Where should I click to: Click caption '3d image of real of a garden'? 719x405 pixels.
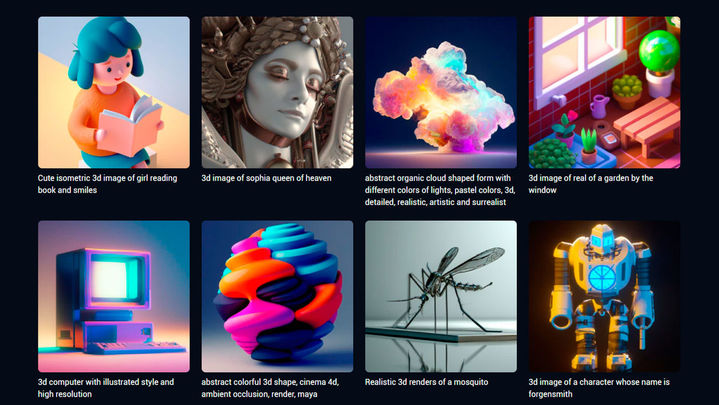[x=591, y=184]
